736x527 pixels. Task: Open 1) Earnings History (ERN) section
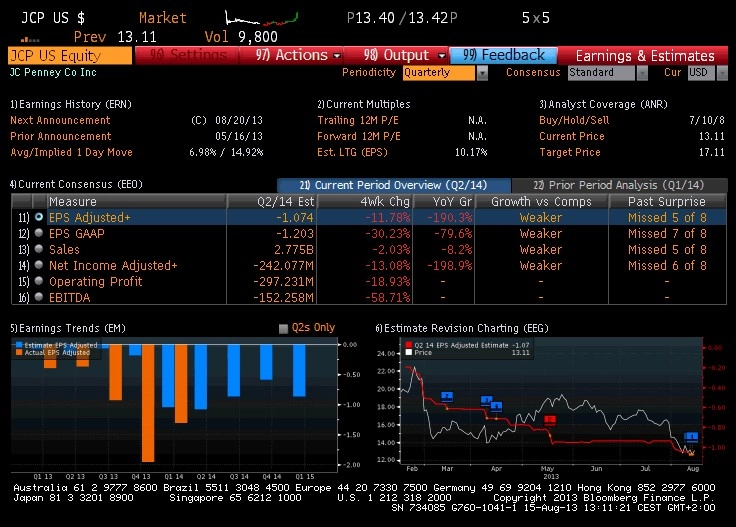(71, 104)
